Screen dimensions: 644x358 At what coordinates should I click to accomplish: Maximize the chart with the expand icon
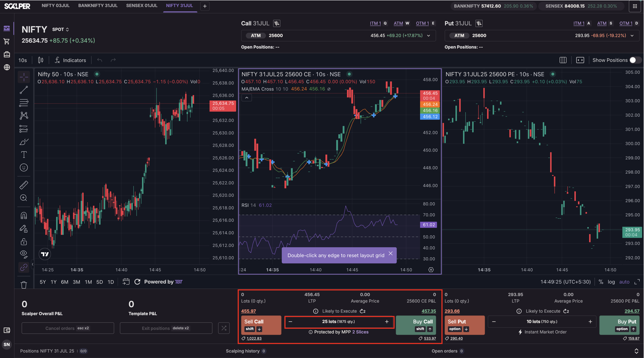[x=637, y=282]
